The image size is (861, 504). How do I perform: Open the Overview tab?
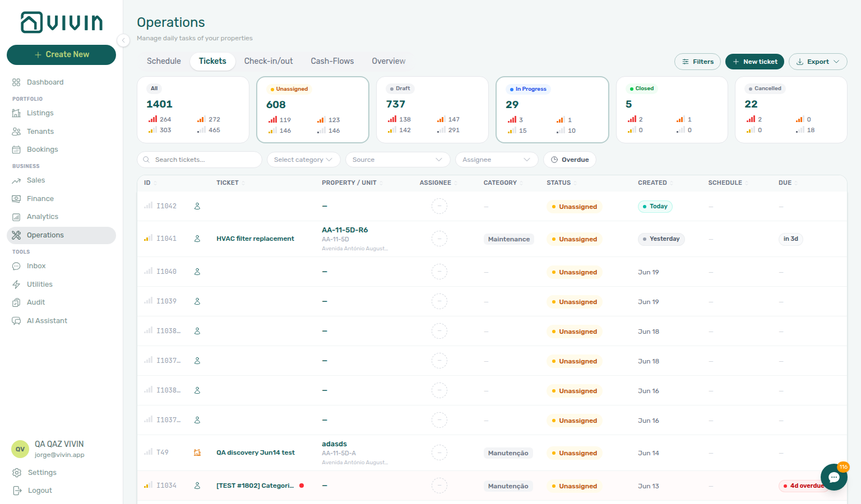[x=388, y=61]
